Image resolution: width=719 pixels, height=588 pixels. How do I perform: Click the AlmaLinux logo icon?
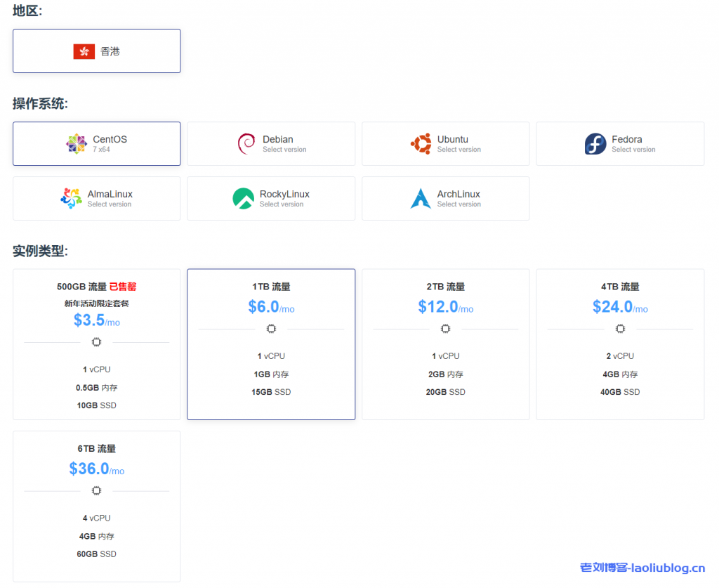tap(71, 199)
